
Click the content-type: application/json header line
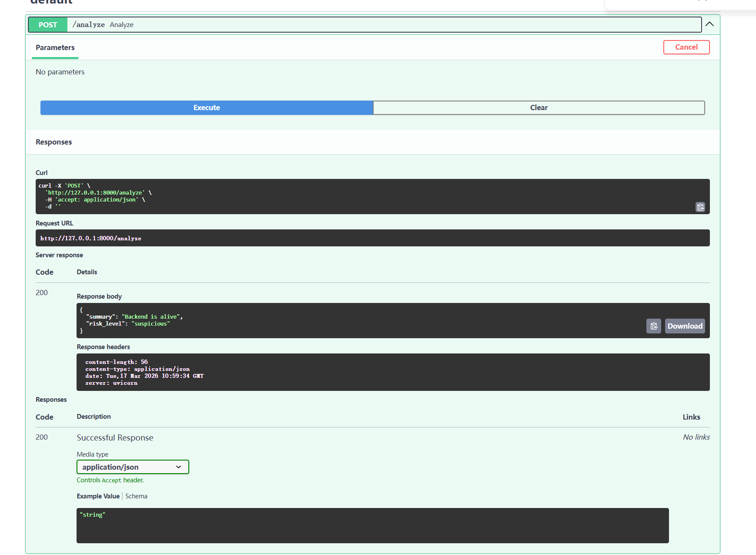[137, 369]
